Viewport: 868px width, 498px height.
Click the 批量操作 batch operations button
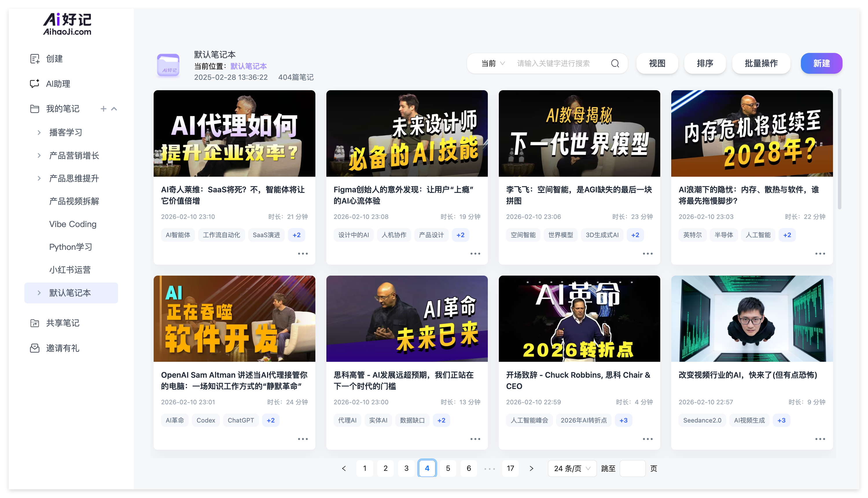(761, 63)
